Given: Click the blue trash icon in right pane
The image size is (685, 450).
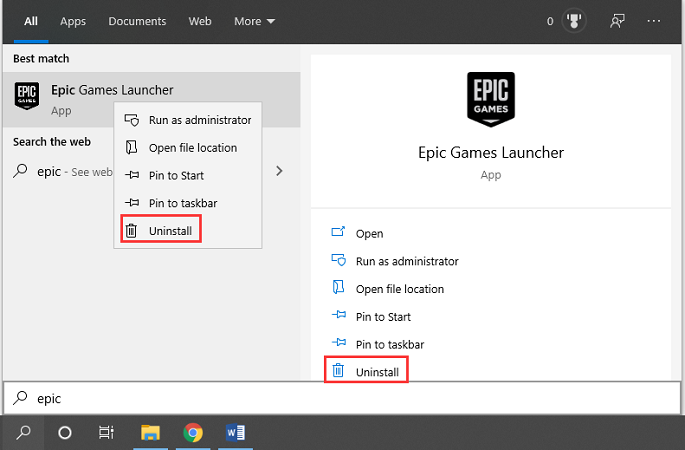Looking at the screenshot, I should coord(338,370).
